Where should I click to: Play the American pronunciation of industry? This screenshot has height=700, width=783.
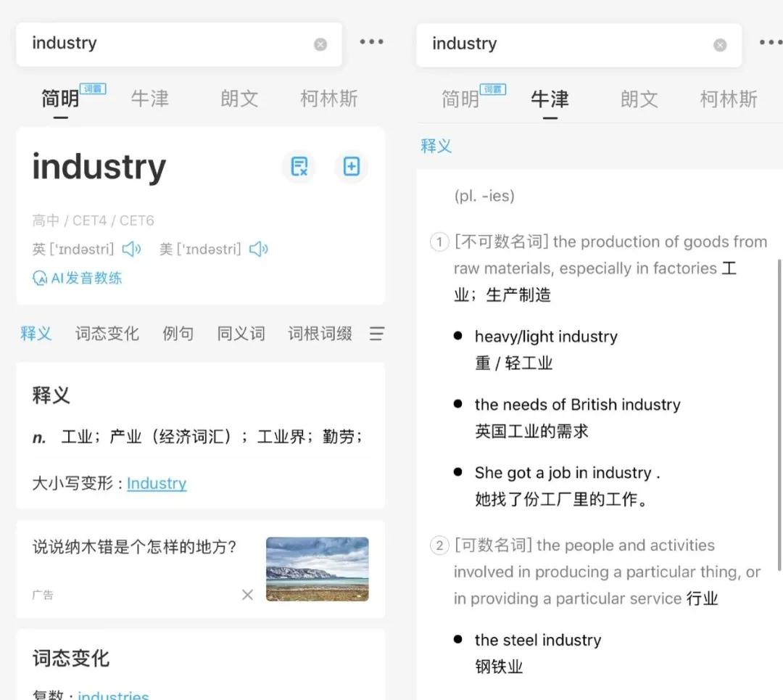pos(259,249)
